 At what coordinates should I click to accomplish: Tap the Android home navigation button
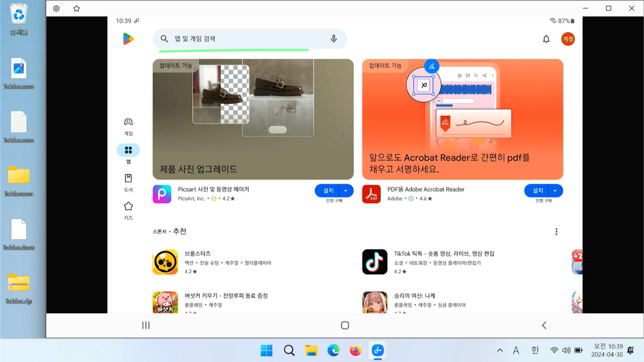click(x=345, y=325)
